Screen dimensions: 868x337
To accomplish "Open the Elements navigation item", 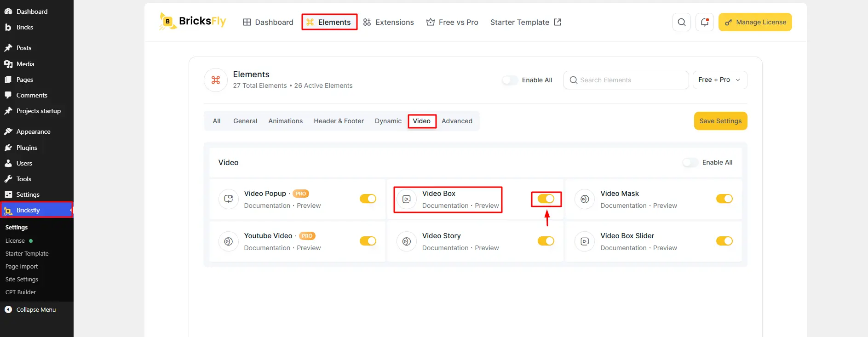I will coord(329,22).
